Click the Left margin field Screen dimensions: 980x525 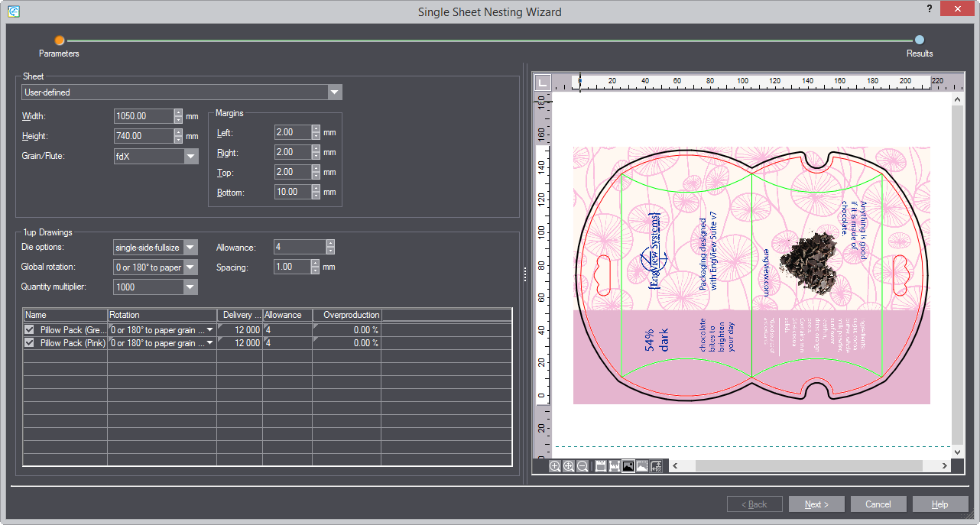tap(293, 132)
